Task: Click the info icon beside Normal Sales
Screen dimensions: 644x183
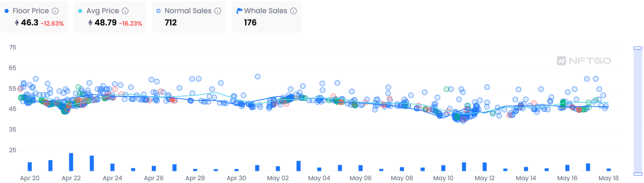Action: (x=218, y=11)
